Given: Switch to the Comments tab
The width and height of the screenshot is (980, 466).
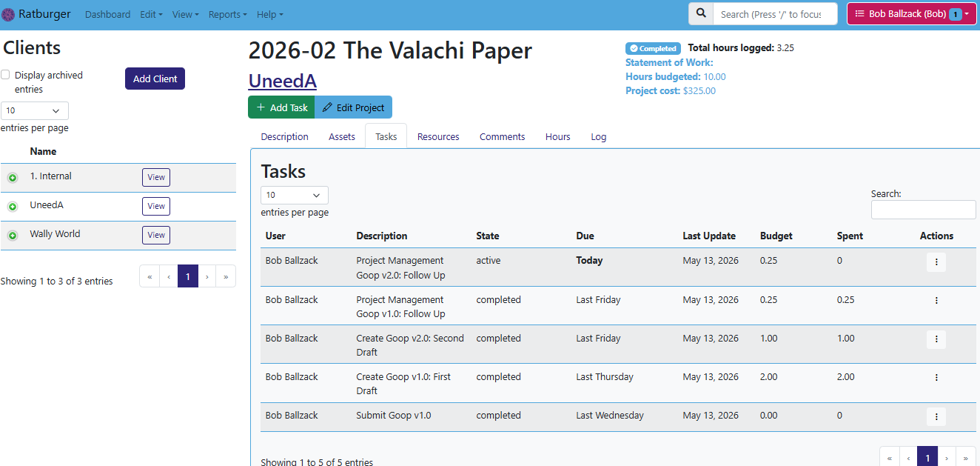Looking at the screenshot, I should pos(502,136).
